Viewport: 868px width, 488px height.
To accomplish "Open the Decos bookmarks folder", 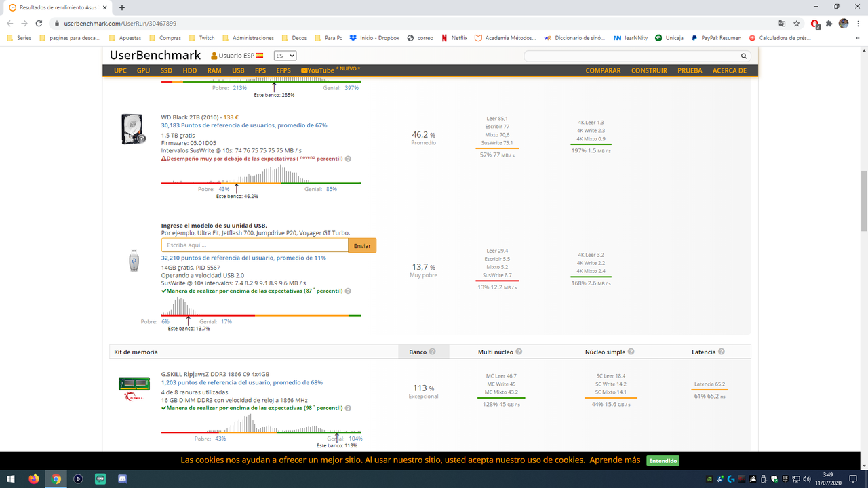I will 294,38.
